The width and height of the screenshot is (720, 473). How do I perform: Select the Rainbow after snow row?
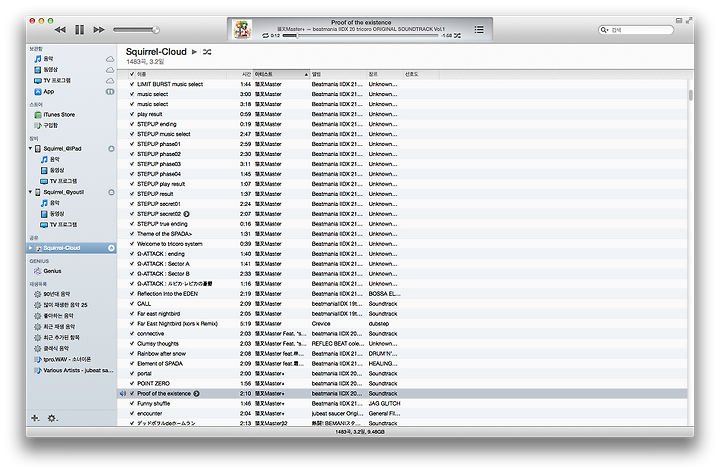point(402,354)
